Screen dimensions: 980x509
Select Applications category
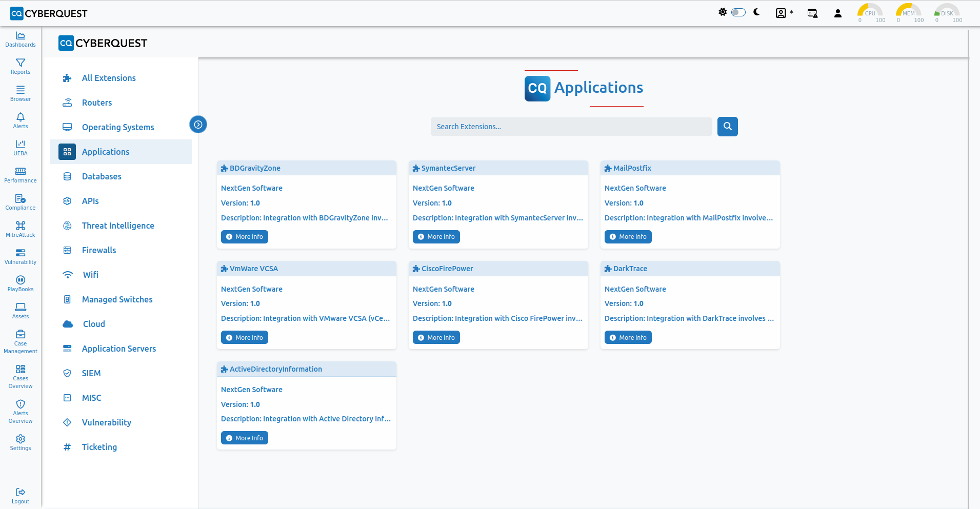pyautogui.click(x=121, y=152)
